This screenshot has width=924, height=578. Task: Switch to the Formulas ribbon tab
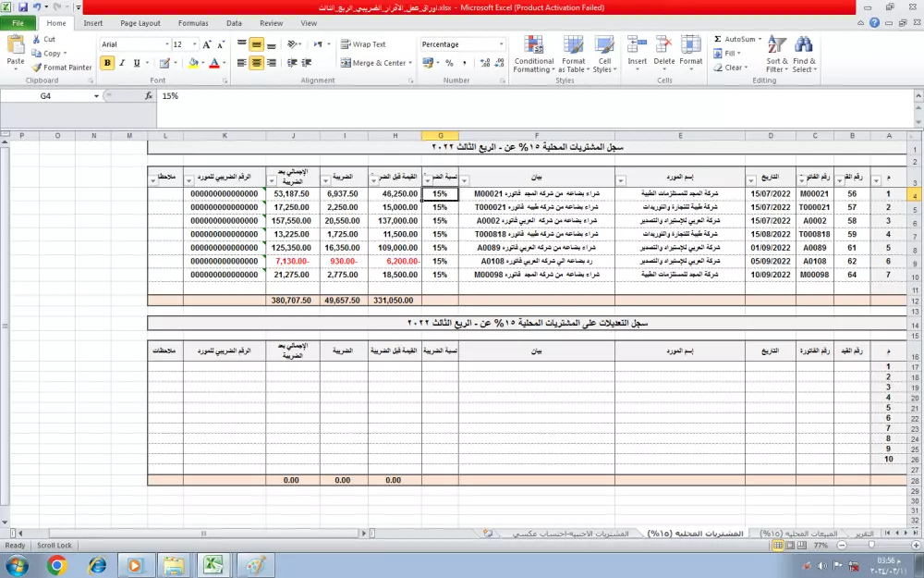192,23
